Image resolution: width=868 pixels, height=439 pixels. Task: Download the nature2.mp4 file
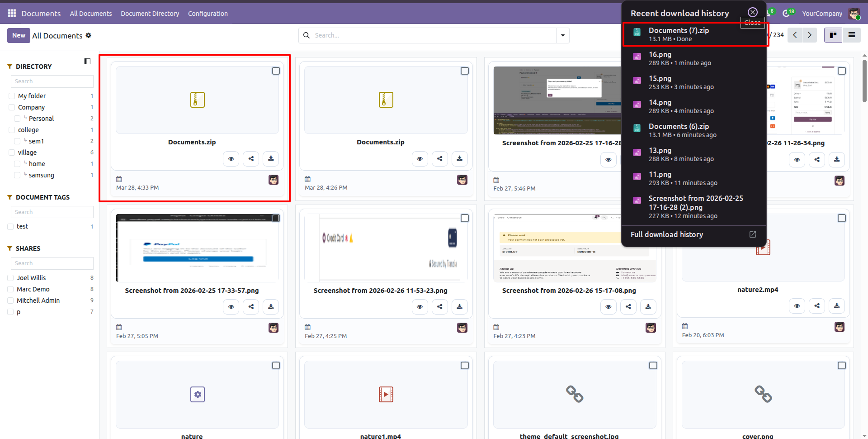[x=837, y=306]
